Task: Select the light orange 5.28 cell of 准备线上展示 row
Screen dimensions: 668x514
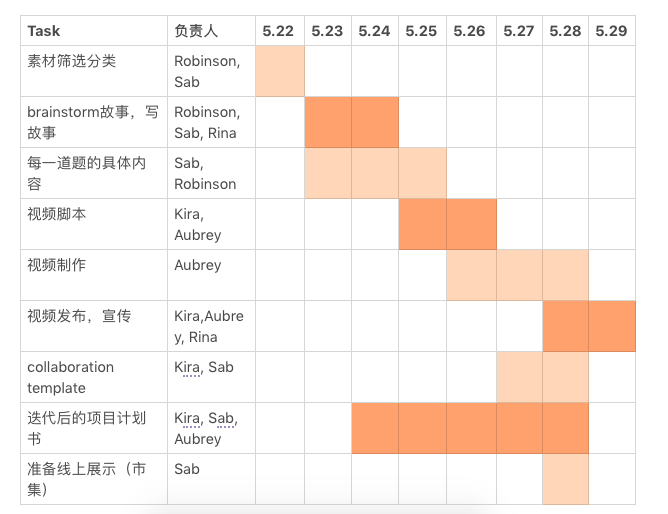Action: pyautogui.click(x=565, y=479)
